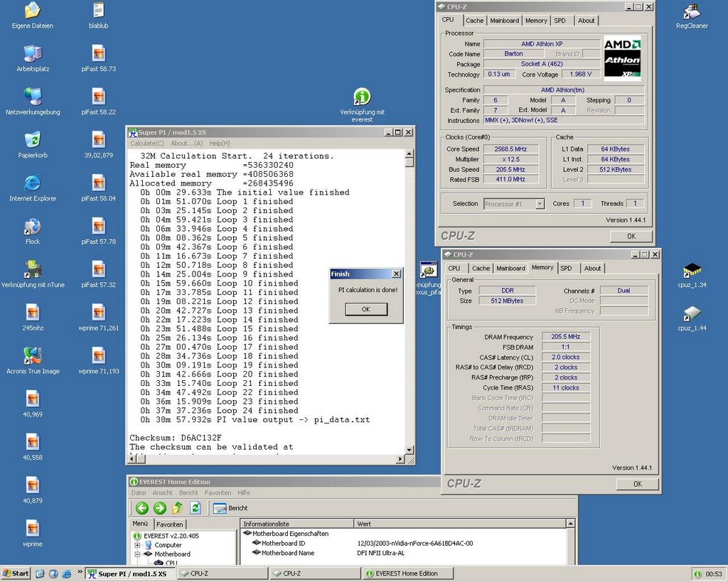
Task: Click EVEREST up-level folder toolbar button
Action: [177, 508]
